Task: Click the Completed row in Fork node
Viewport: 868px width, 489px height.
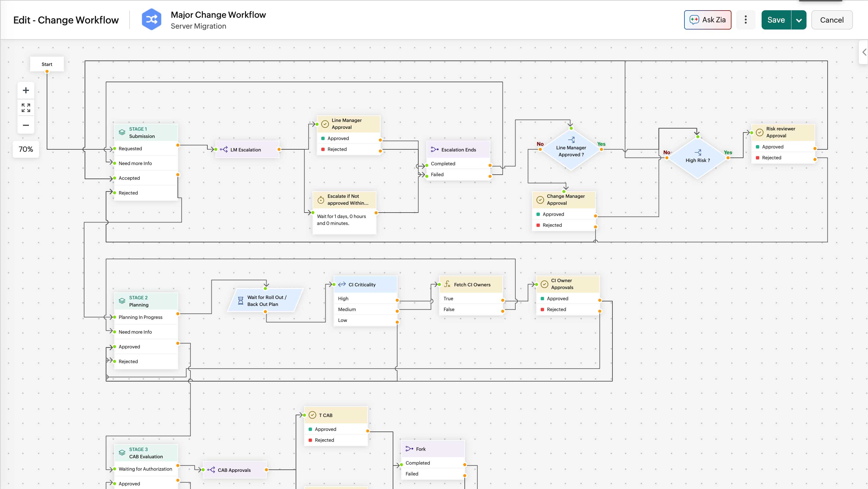Action: pyautogui.click(x=433, y=463)
